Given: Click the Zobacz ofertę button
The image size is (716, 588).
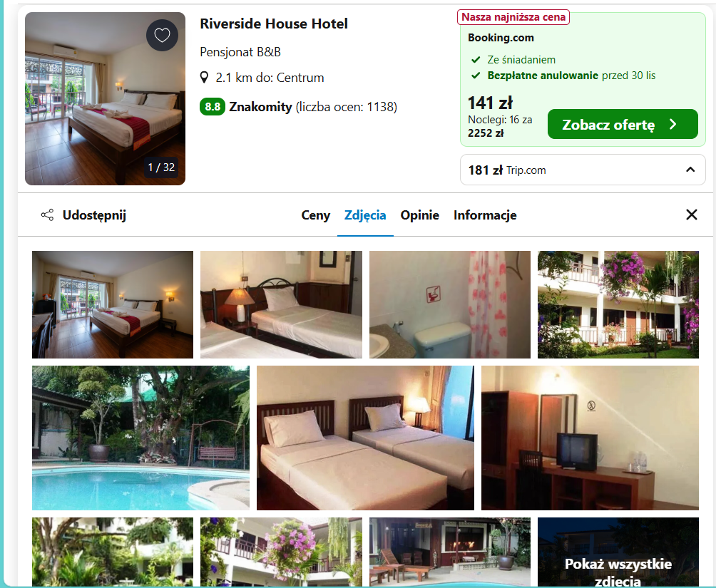Looking at the screenshot, I should tap(623, 124).
